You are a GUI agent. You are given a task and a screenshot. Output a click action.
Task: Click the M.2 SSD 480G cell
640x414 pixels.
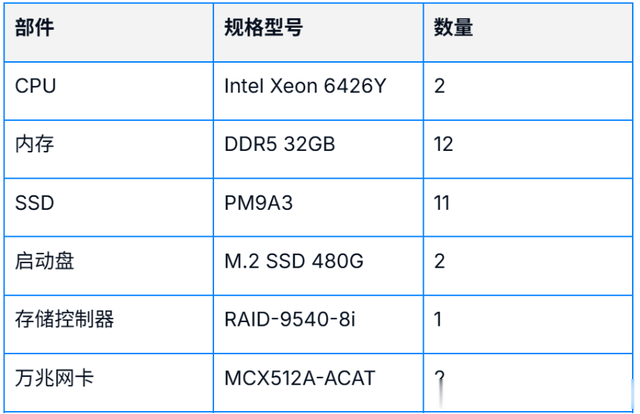pos(294,261)
